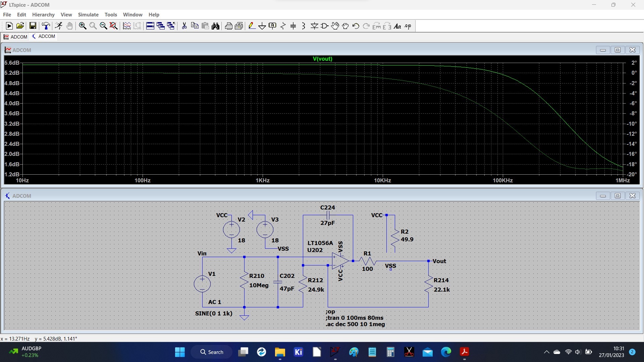This screenshot has height=362, width=644.
Task: Open a new schematic via toolbar
Action: coord(9,26)
